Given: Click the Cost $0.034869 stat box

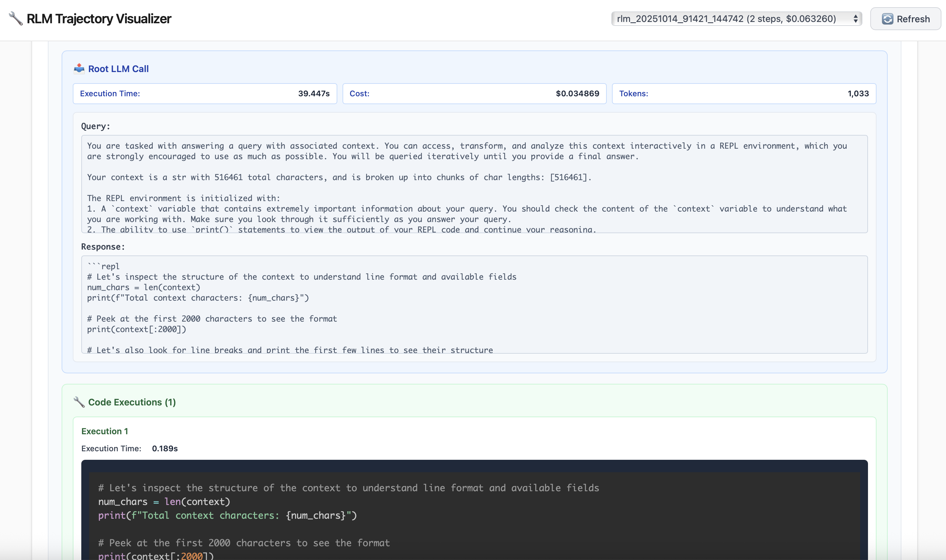Looking at the screenshot, I should coord(474,94).
